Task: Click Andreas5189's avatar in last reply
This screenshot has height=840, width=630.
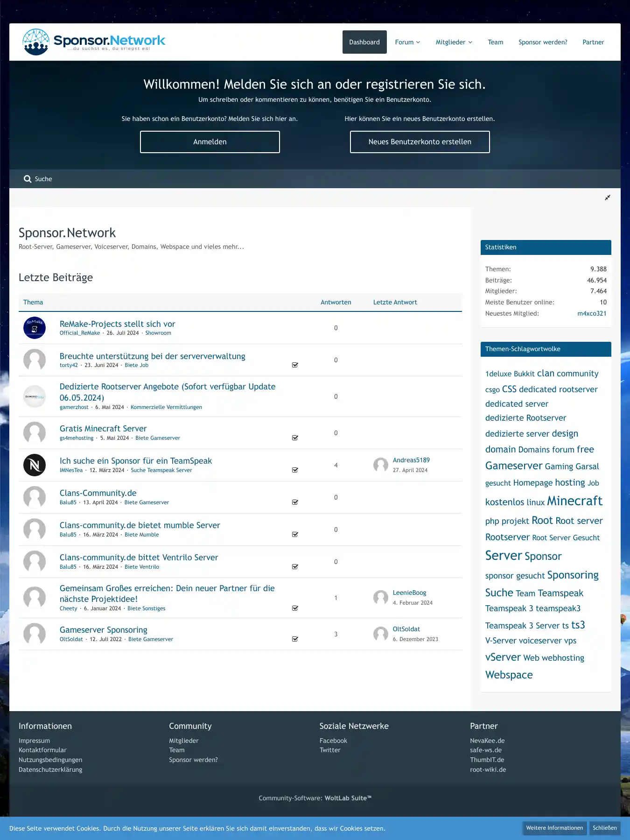Action: 381,465
